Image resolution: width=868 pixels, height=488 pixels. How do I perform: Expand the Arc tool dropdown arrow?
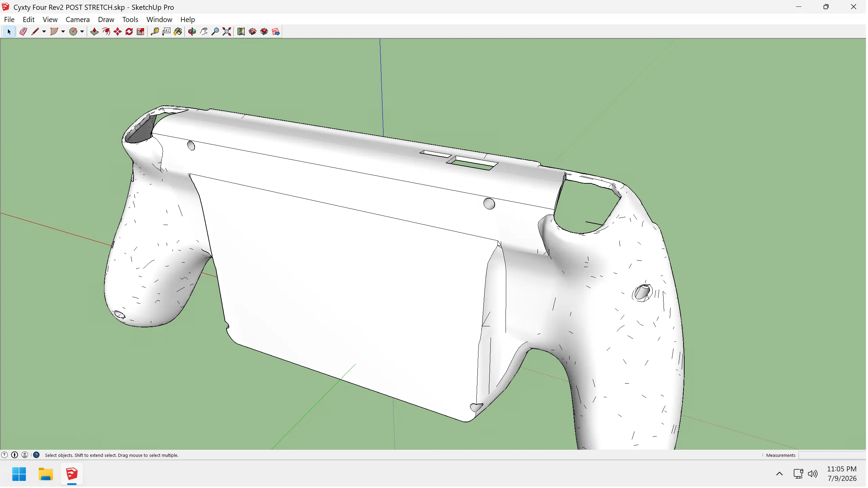coord(63,32)
